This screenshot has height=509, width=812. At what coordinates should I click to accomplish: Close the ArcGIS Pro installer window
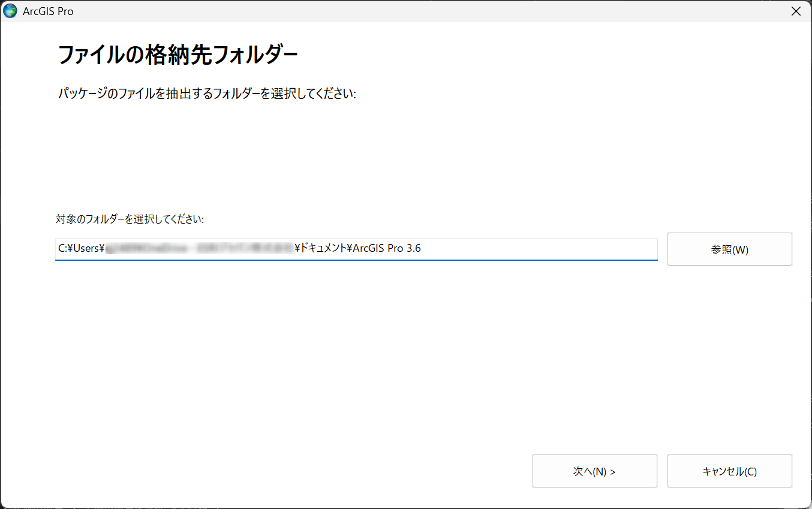coord(796,11)
